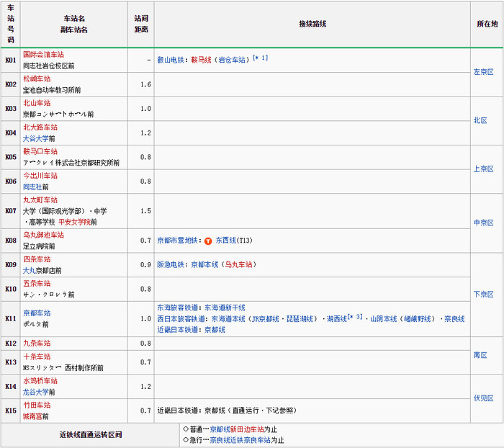Open the 上京区 district link

coord(483,169)
